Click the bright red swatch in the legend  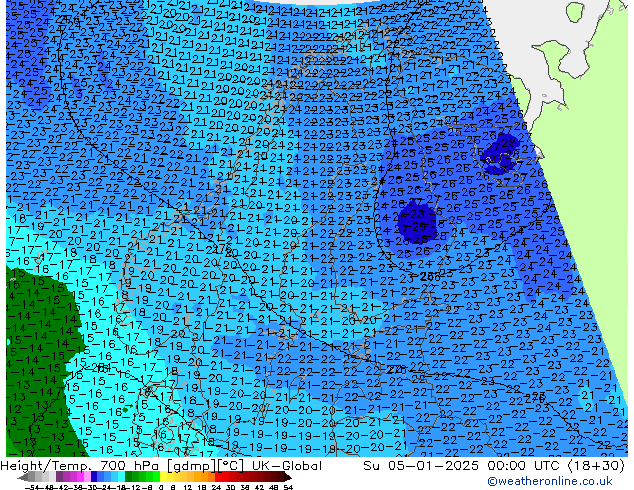tap(218, 477)
